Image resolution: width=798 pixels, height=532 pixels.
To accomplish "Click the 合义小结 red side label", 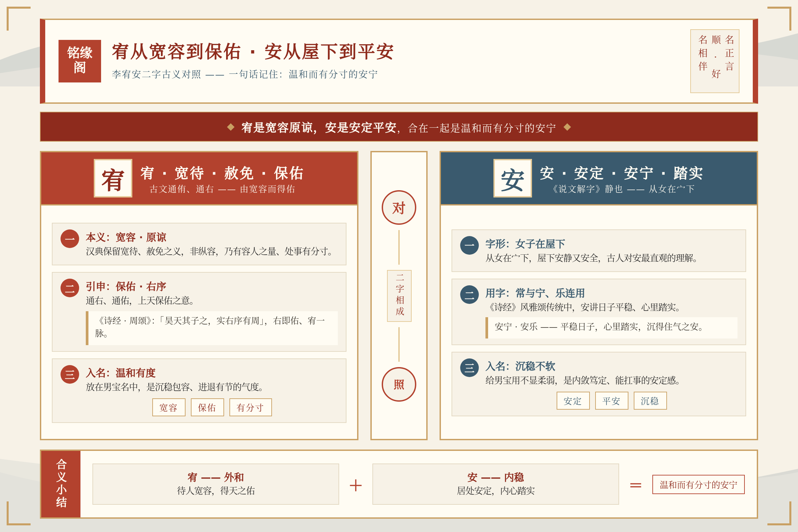I will 61,484.
